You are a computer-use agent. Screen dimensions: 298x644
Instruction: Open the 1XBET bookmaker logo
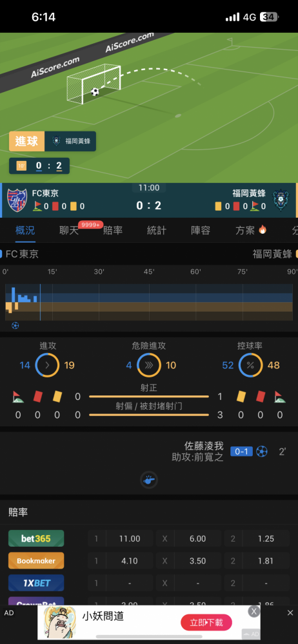(x=36, y=583)
